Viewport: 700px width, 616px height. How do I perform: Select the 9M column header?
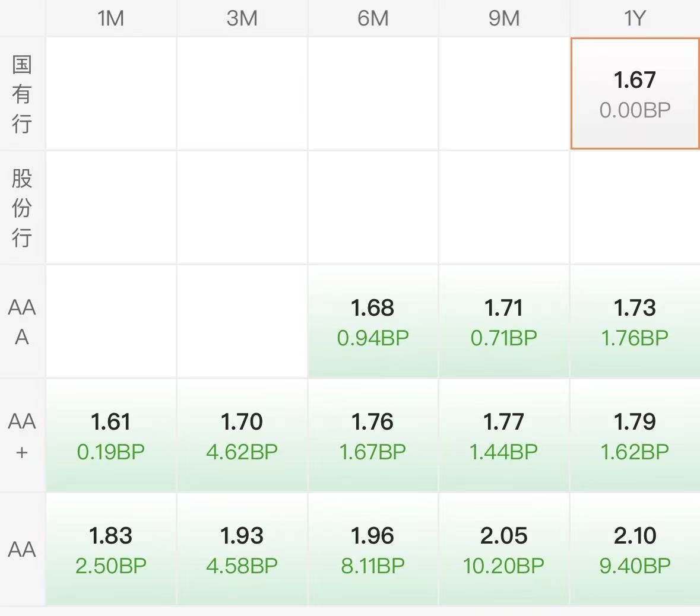[x=504, y=18]
